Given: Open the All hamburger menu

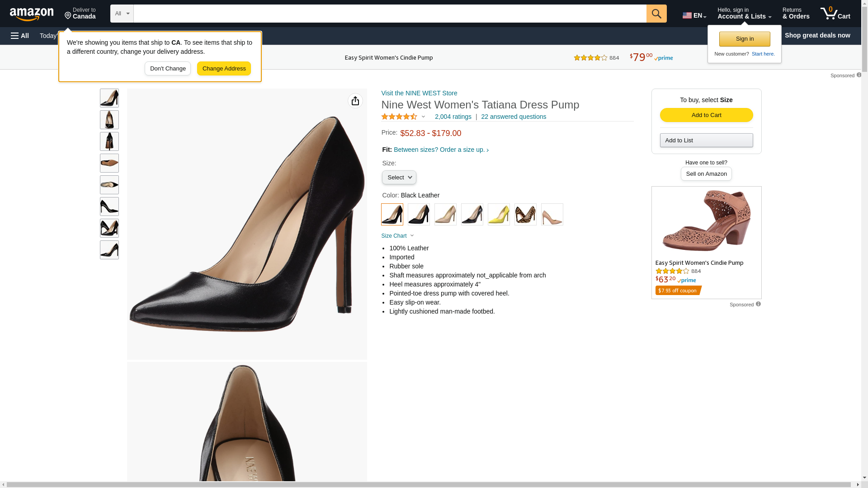Looking at the screenshot, I should [20, 36].
